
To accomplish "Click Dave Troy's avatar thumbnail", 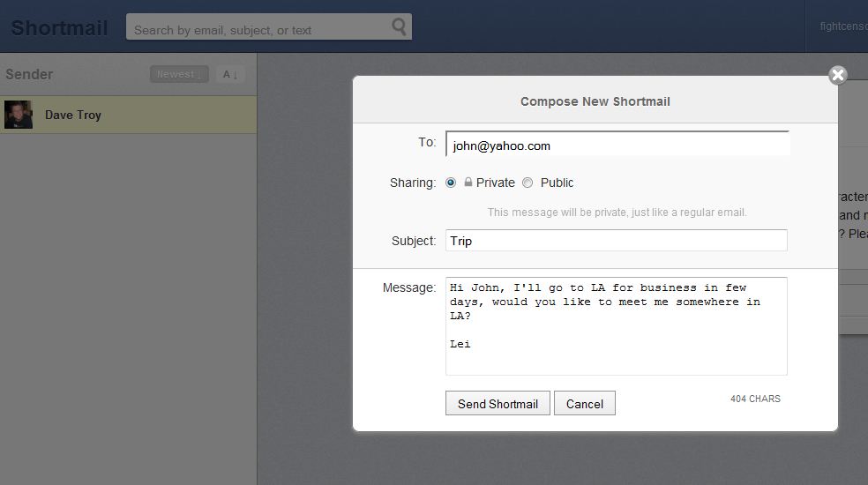I will [x=19, y=115].
